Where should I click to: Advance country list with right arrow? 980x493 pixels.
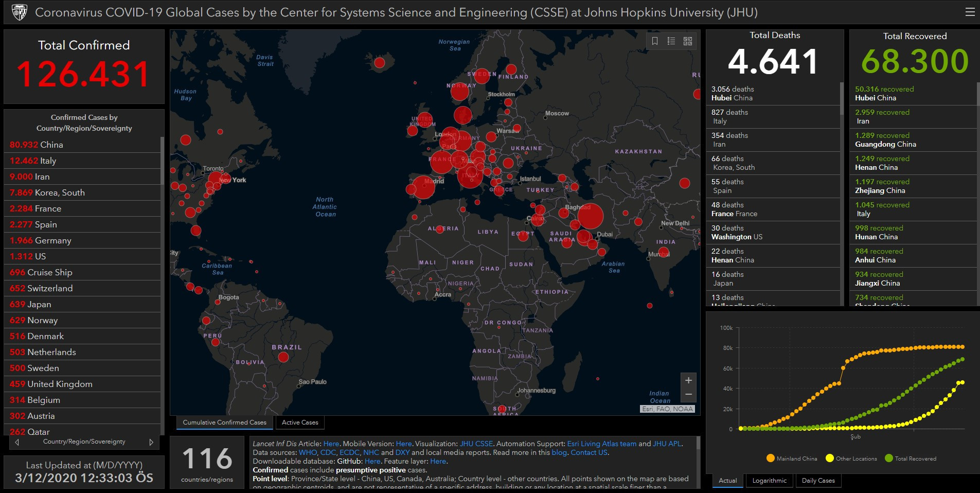(x=151, y=442)
